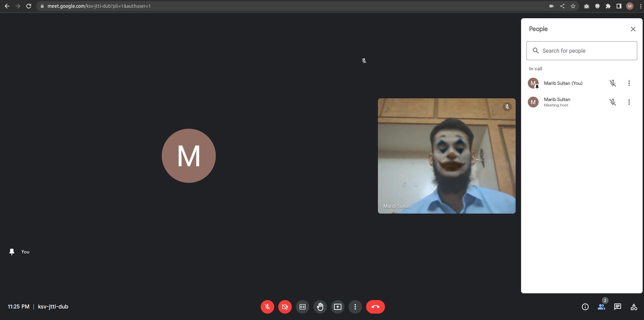Screen dimensions: 644x320
Task: Open the chat with everyone panel
Action: (617, 307)
